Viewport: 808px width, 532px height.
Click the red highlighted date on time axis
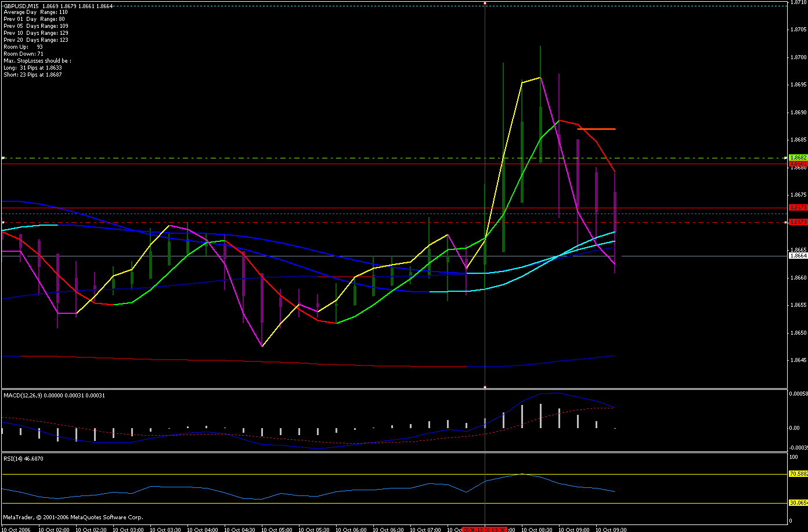pos(485,529)
